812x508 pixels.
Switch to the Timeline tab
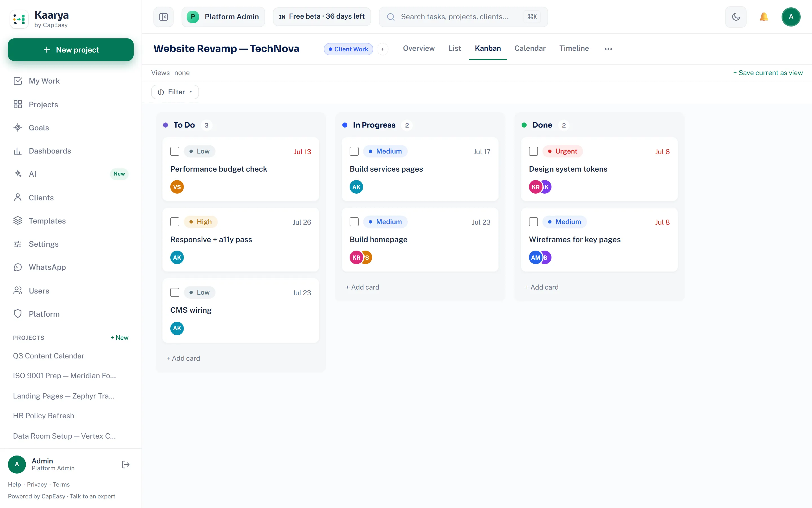[574, 48]
